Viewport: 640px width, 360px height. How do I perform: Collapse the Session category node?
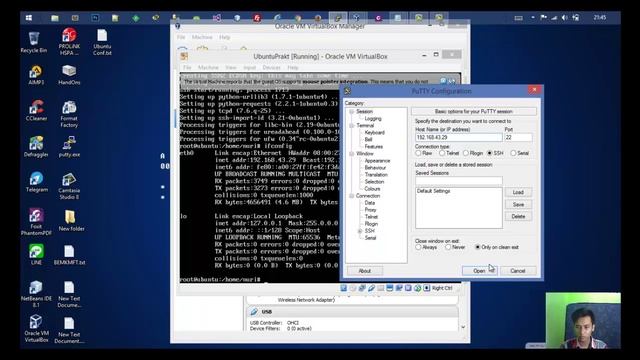click(351, 111)
